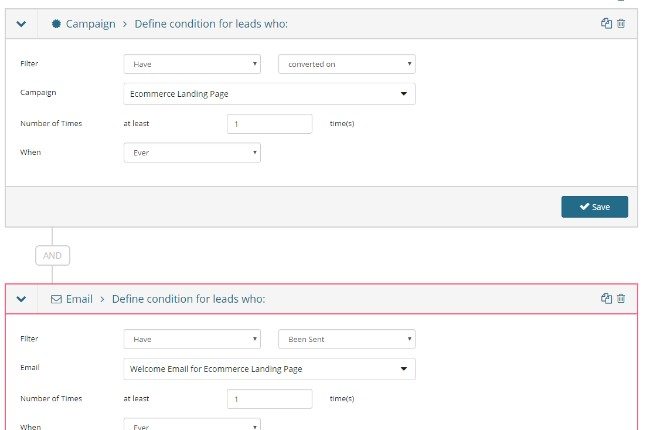Open Campaign 'When' dropdown set to Ever

click(x=192, y=153)
